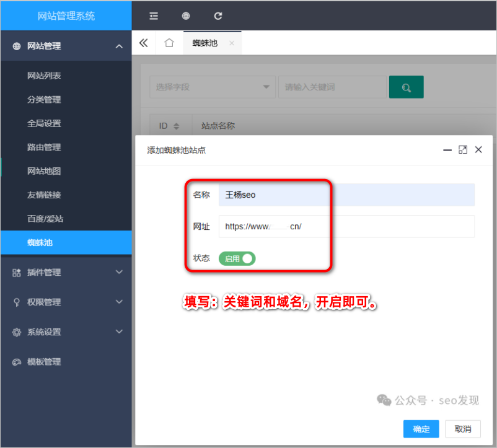Screen dimensions: 497x448
Task: Click the 请输入关键词 search field
Action: (x=332, y=87)
